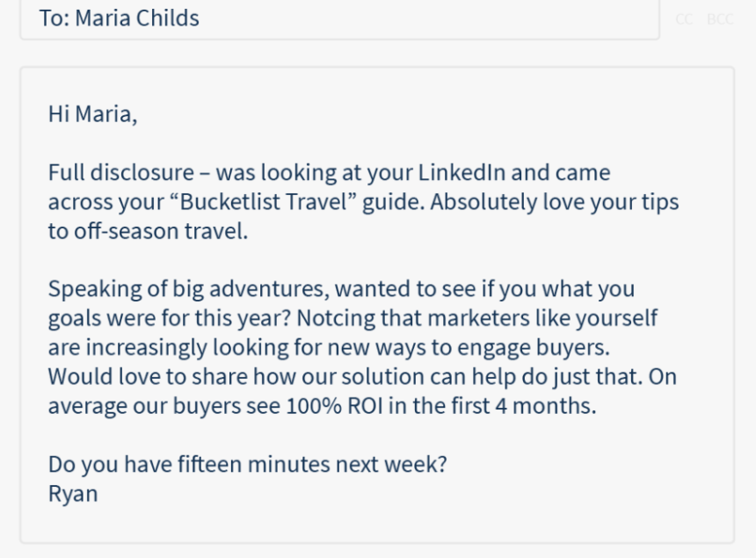Screen dimensions: 756x558
Task: Add a CC recipient
Action: 684,19
